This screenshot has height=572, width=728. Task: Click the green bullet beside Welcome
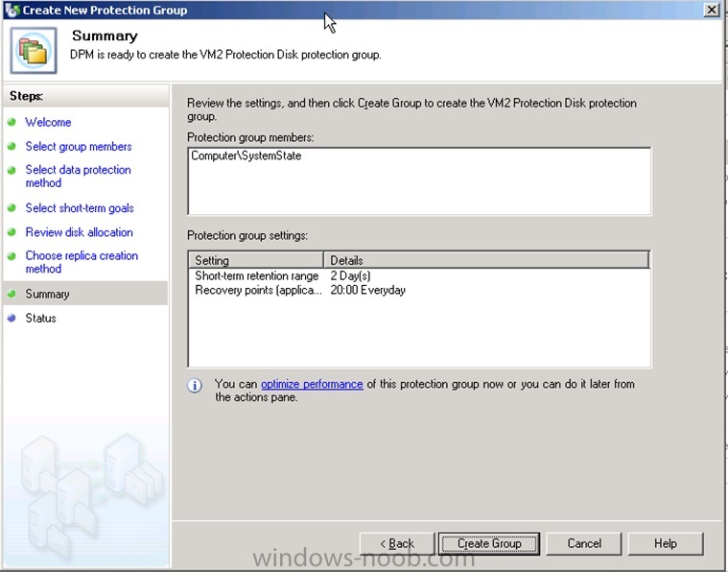click(x=12, y=122)
